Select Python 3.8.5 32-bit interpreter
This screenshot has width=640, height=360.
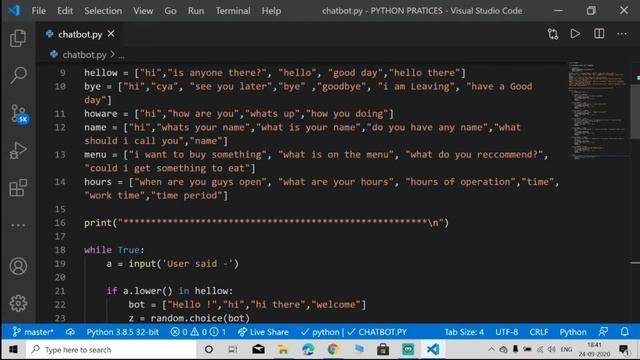[122, 332]
